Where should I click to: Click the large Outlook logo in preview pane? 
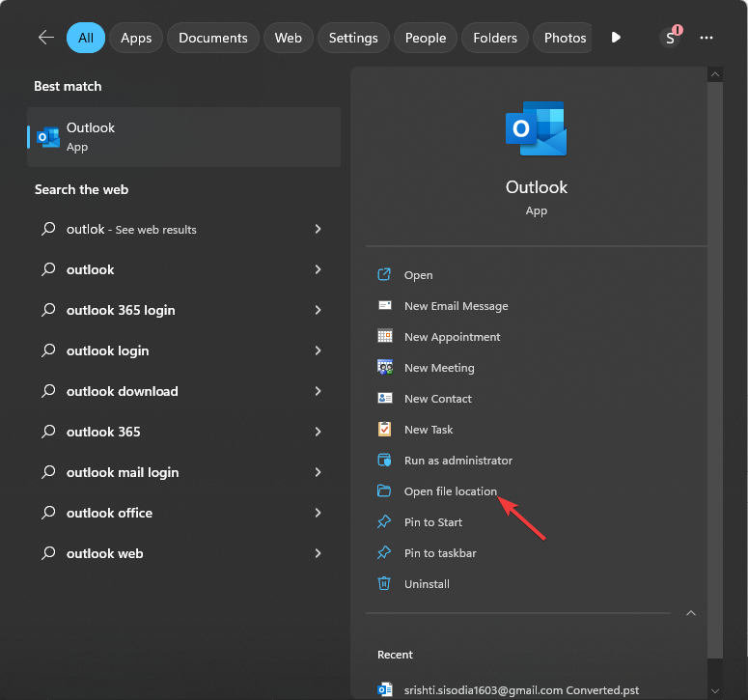click(537, 128)
